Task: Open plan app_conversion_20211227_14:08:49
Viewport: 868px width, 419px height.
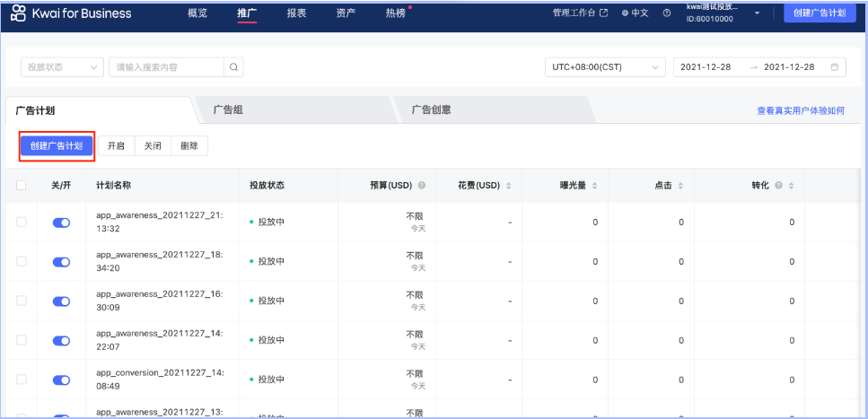Action: [160, 380]
